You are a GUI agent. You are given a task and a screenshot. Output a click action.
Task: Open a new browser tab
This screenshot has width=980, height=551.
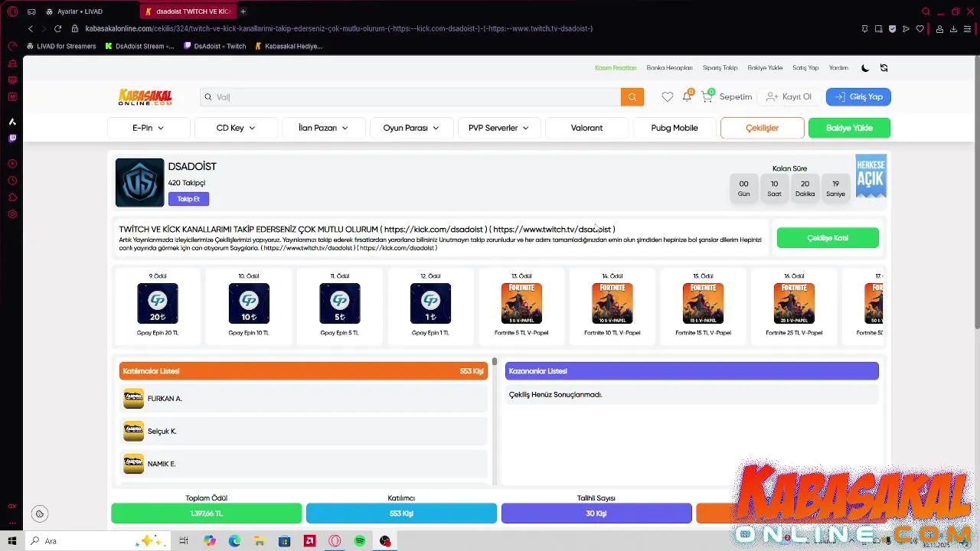243,11
